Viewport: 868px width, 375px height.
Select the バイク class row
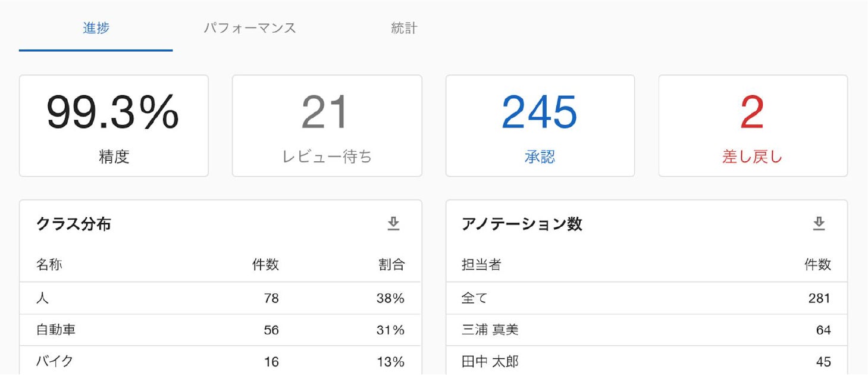coord(220,361)
